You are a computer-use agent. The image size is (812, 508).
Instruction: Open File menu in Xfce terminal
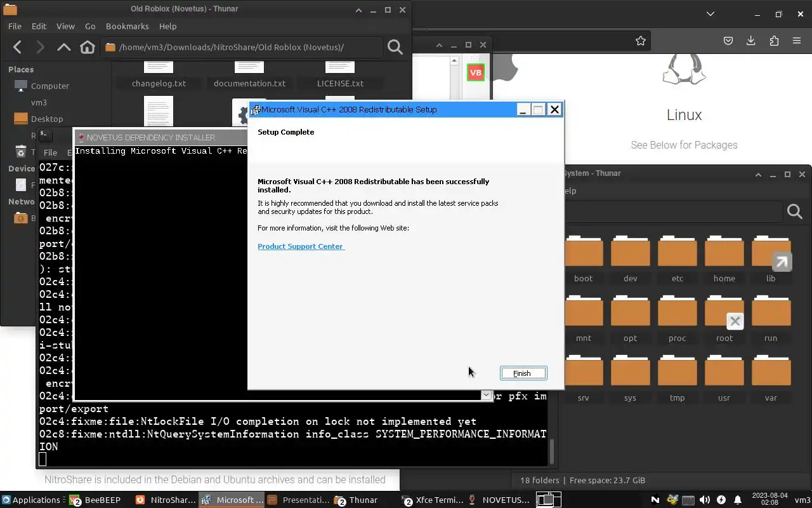(x=50, y=152)
